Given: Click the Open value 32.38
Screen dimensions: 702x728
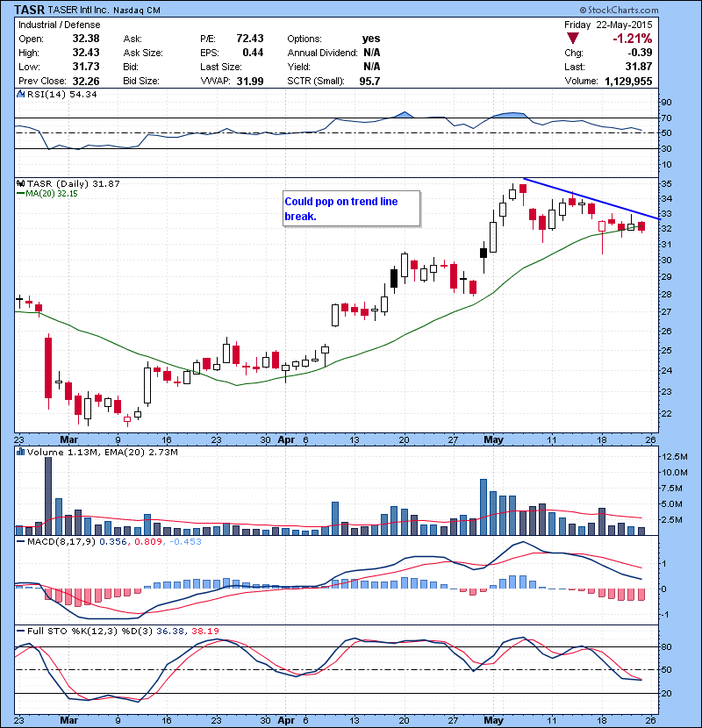Looking at the screenshot, I should (86, 39).
